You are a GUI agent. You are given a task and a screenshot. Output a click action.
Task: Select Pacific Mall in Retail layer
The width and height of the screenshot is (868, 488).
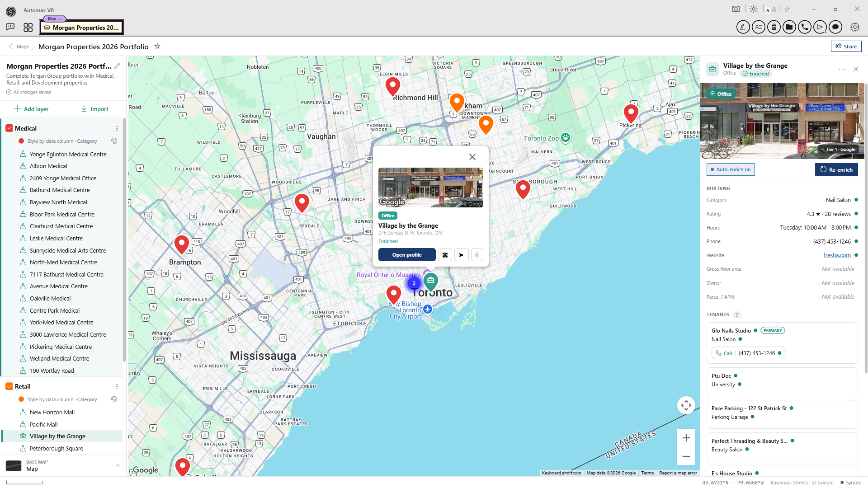62,424
